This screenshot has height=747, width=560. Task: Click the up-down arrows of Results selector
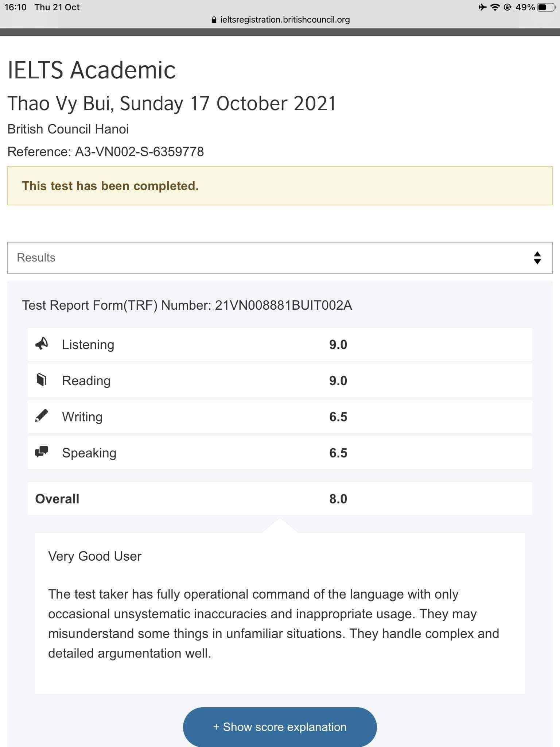tap(537, 258)
